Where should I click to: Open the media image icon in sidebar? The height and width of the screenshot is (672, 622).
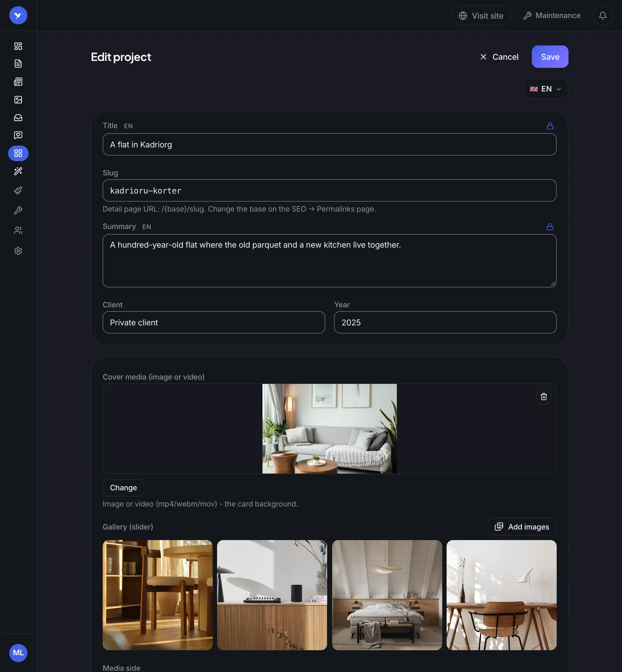pyautogui.click(x=18, y=100)
